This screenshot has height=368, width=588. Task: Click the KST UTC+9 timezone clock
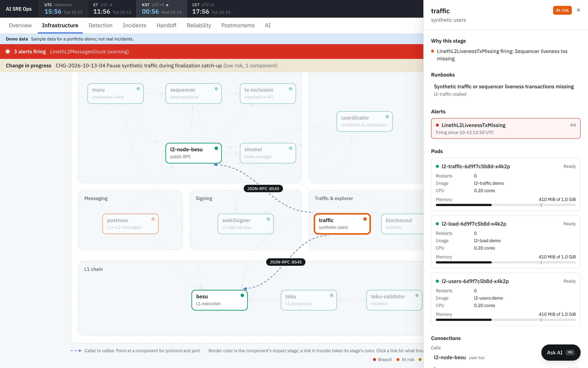tap(162, 9)
